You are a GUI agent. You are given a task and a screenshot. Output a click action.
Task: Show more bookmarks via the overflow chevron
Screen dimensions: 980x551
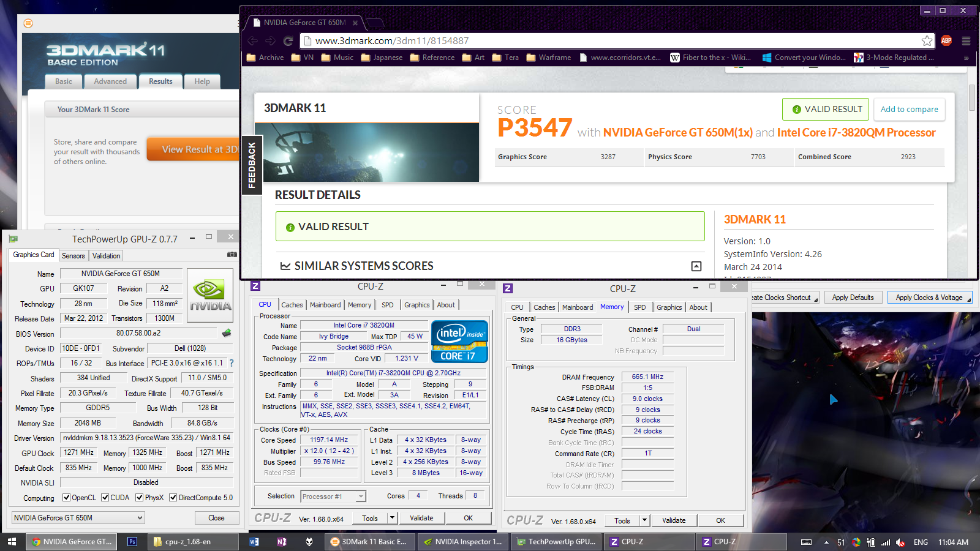966,58
